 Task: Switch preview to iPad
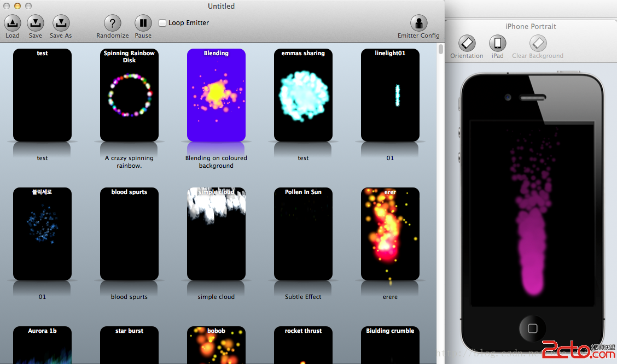[x=497, y=43]
